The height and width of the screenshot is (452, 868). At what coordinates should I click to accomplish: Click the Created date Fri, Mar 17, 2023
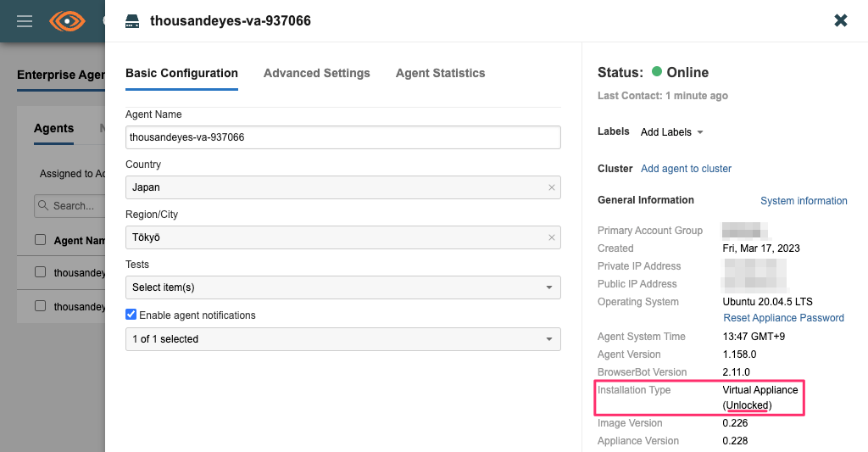click(761, 248)
